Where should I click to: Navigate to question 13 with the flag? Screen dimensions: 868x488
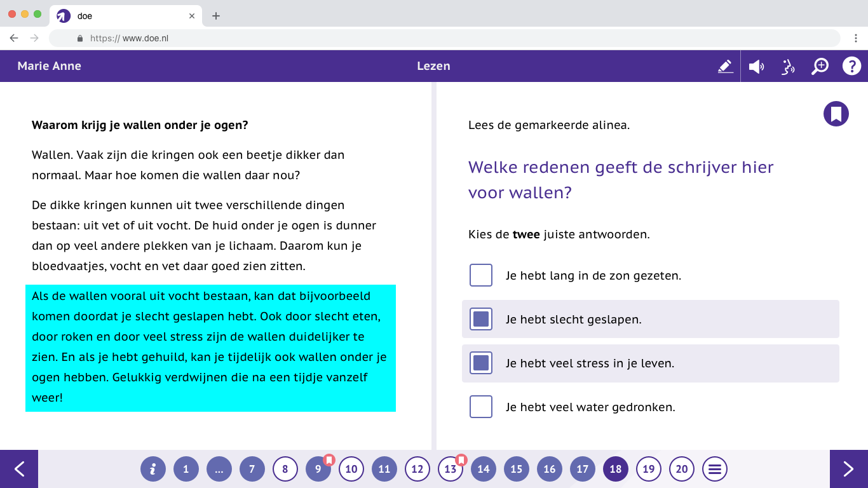(x=450, y=468)
